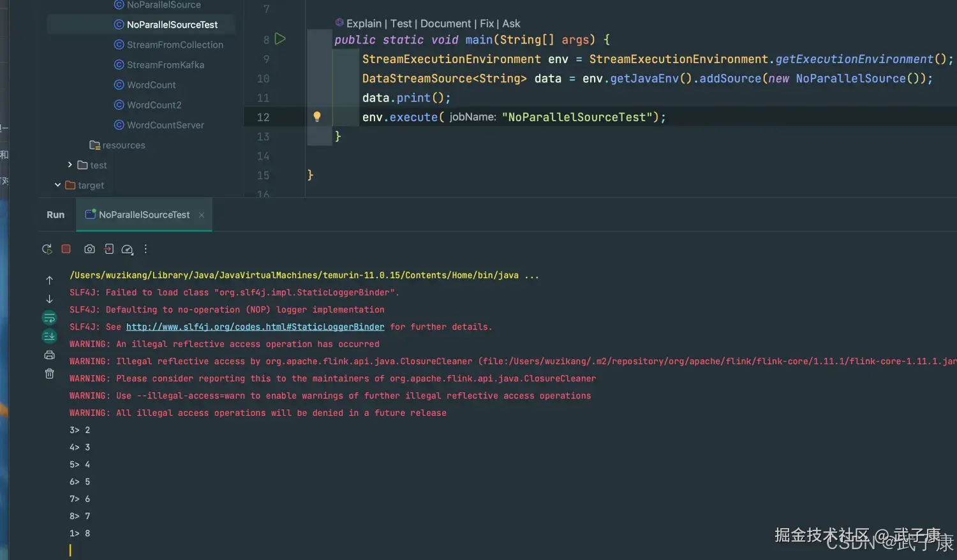Click the ClosureCleaner flink-core jar path line
This screenshot has width=957, height=560.
click(x=513, y=361)
